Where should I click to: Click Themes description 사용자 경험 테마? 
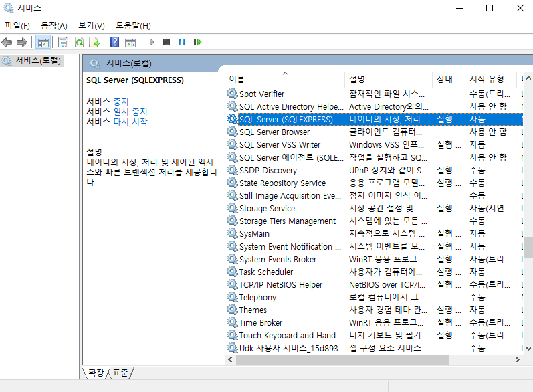click(x=388, y=310)
